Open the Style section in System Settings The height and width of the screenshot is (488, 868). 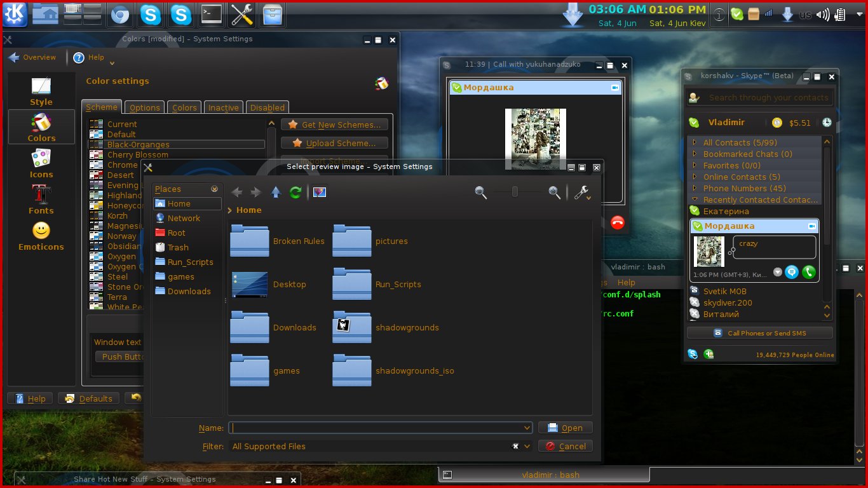(x=41, y=91)
